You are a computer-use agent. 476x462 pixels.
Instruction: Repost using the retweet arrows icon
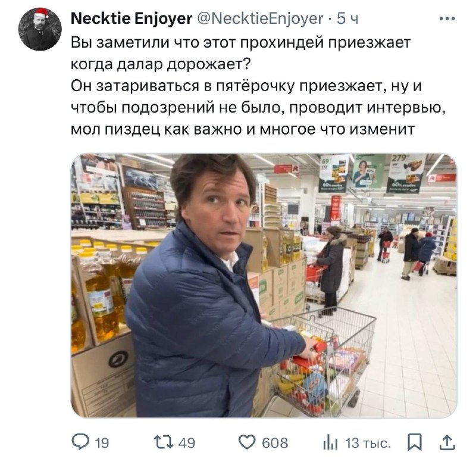pyautogui.click(x=164, y=442)
